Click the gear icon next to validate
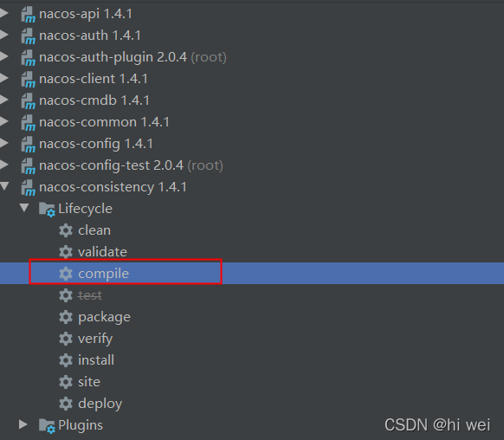The height and width of the screenshot is (440, 504). click(66, 252)
